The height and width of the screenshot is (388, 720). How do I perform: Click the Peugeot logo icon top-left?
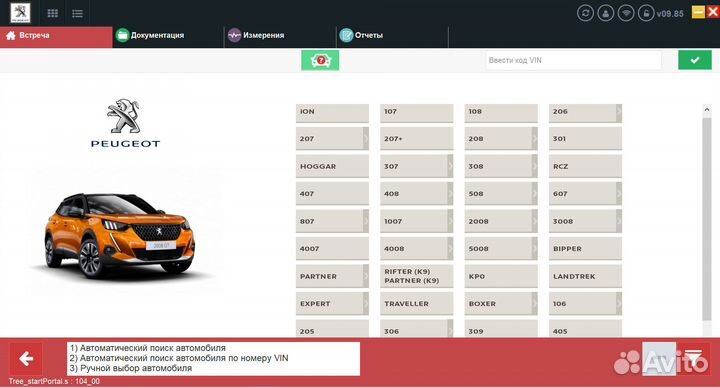(x=20, y=13)
